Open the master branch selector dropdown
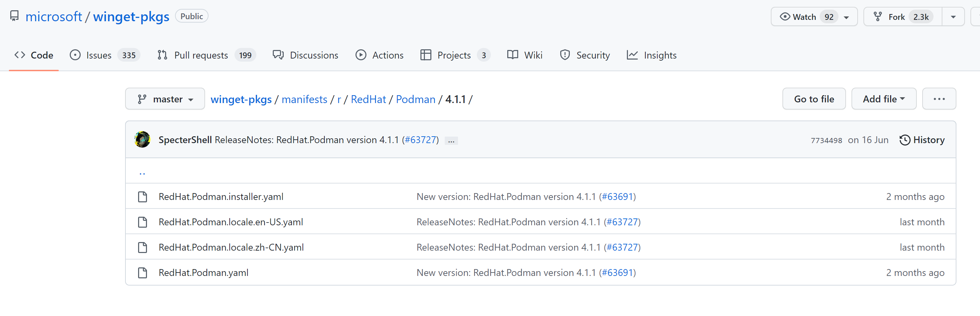 (165, 99)
